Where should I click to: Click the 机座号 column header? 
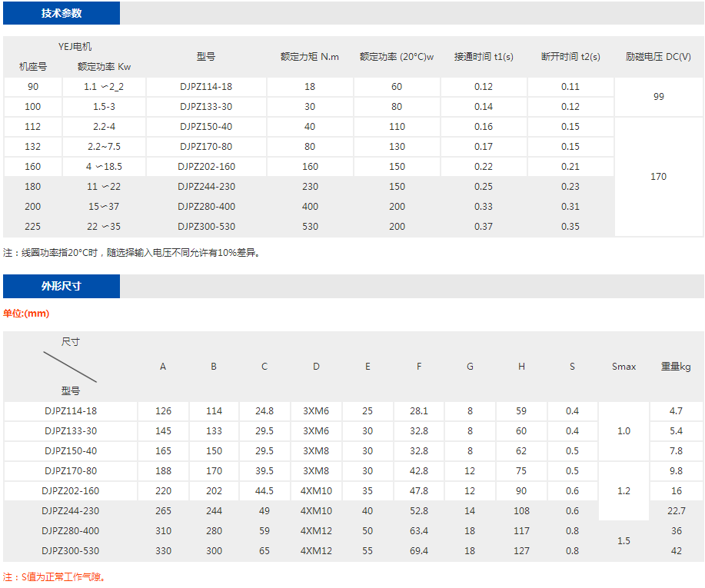pos(33,67)
